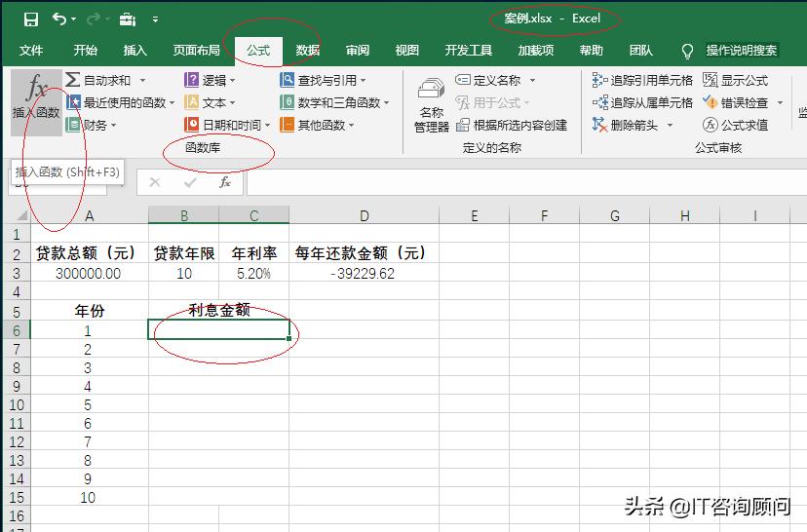The width and height of the screenshot is (807, 532).
Task: Click the 利息金额 header cell
Action: [x=219, y=310]
